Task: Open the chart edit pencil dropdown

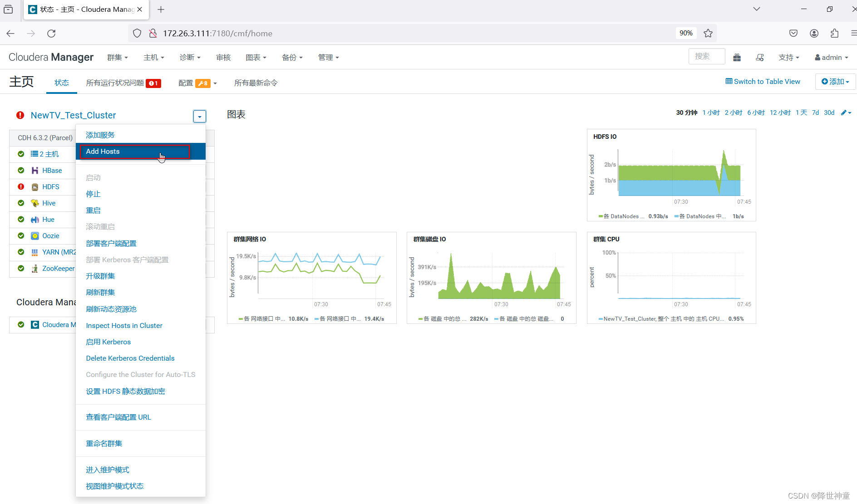Action: (x=846, y=113)
